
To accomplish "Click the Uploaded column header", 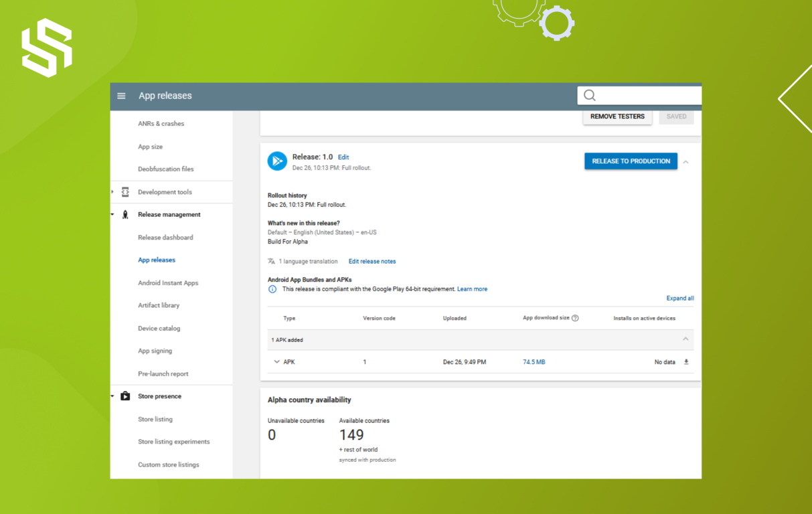I will point(455,319).
